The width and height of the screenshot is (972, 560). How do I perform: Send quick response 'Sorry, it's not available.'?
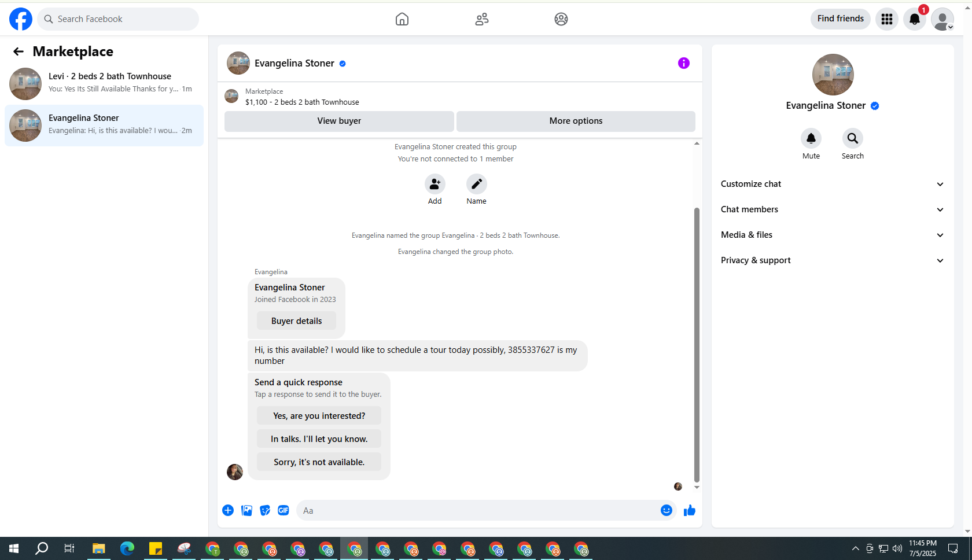(x=319, y=462)
